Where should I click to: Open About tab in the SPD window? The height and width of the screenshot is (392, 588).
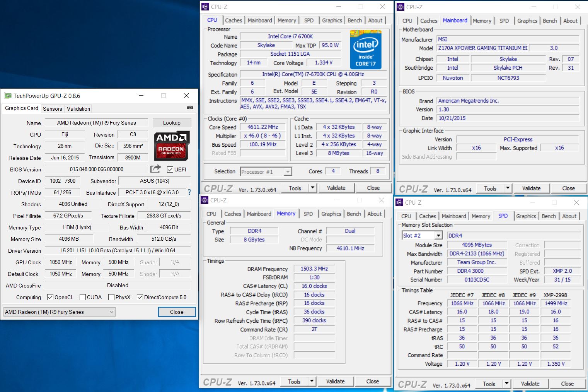click(569, 216)
